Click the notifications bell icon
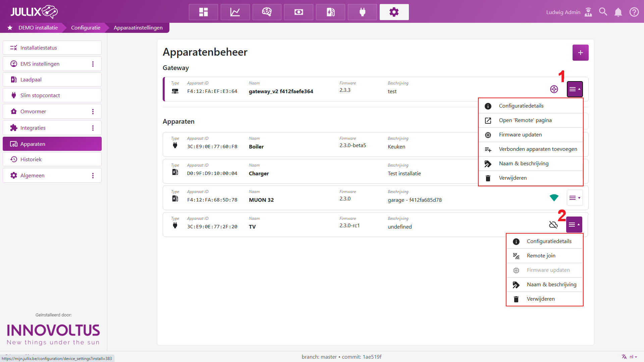The image size is (644, 362). [x=618, y=12]
